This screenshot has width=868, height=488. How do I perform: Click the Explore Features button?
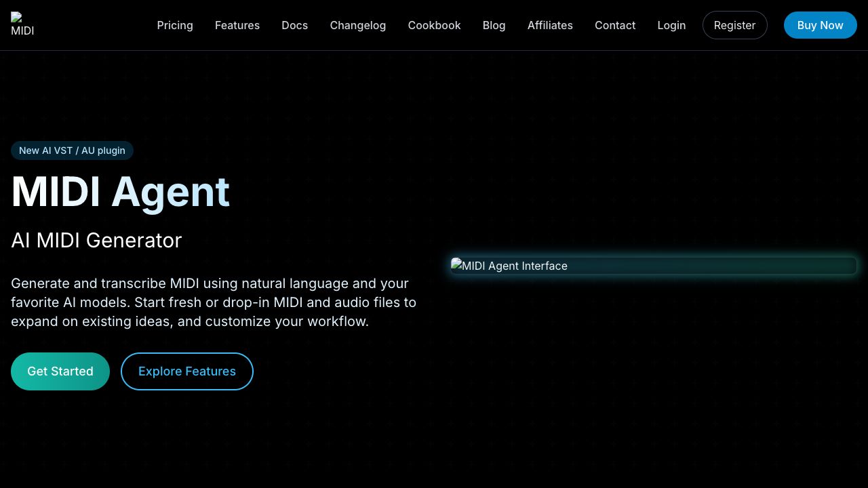point(186,371)
